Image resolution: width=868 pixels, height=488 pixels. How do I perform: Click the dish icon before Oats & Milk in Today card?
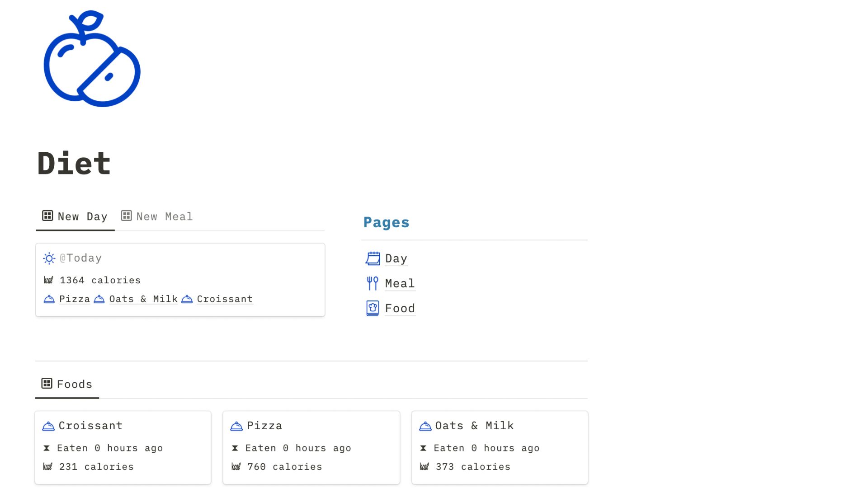(99, 299)
